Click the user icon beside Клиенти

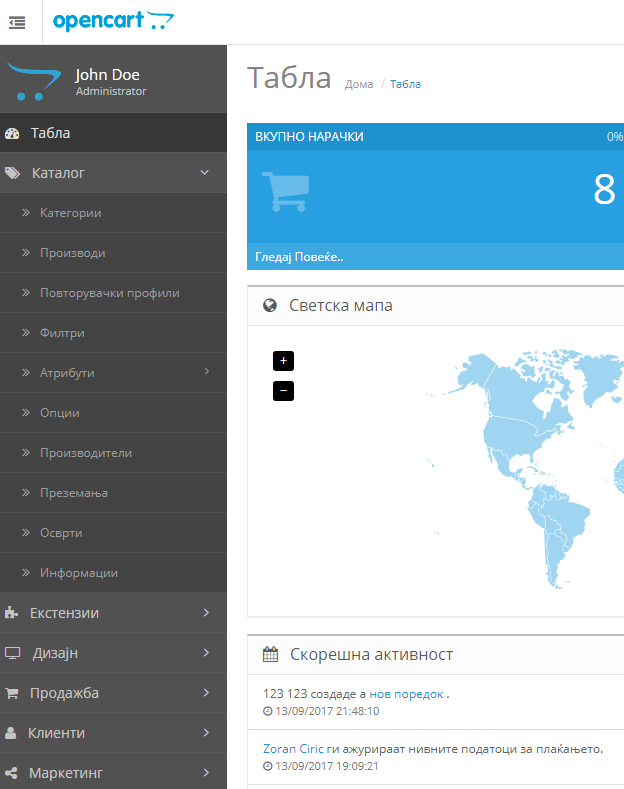pyautogui.click(x=11, y=733)
